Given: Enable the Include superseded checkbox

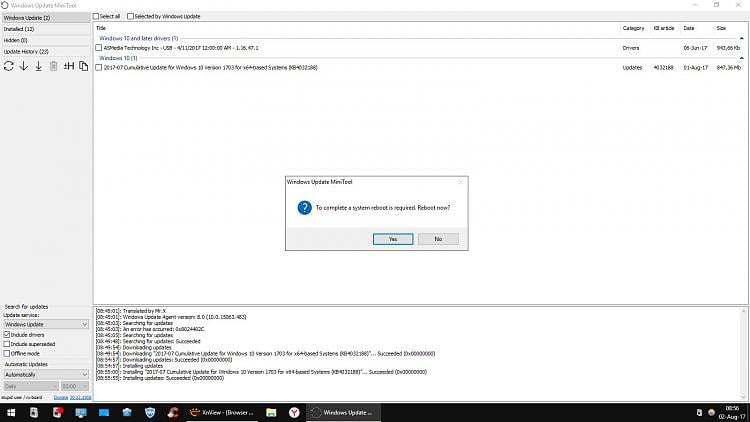Looking at the screenshot, I should (x=7, y=344).
